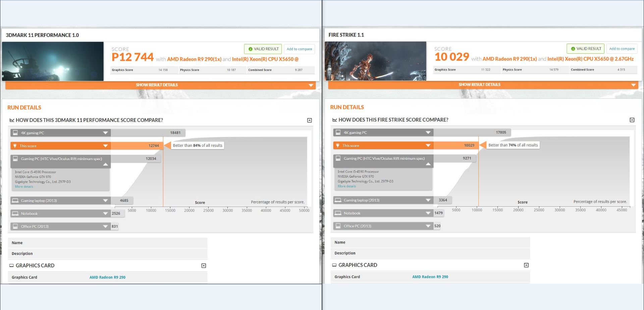Collapse the Graphics Card section in the 3DMark 11 panel
The image size is (644, 310).
point(204,266)
